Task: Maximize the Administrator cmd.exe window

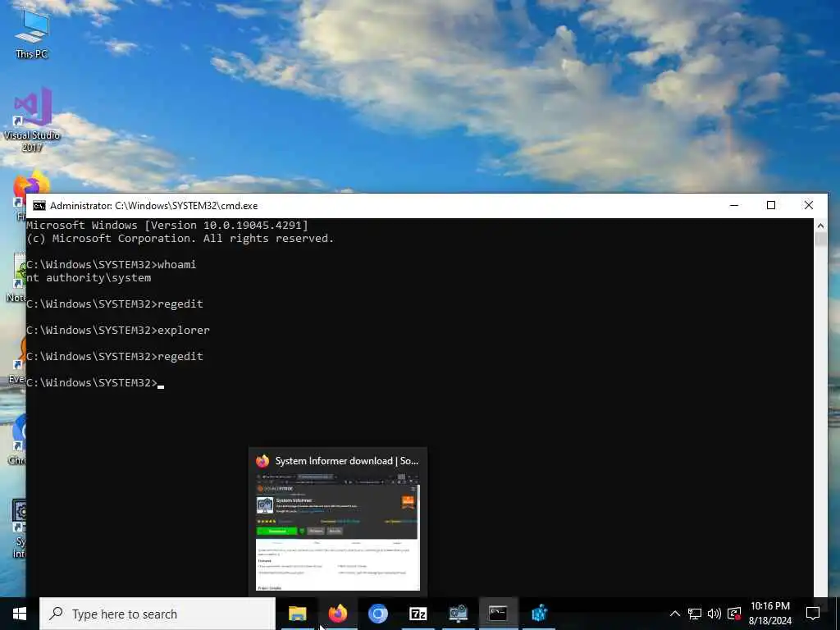Action: click(x=771, y=205)
